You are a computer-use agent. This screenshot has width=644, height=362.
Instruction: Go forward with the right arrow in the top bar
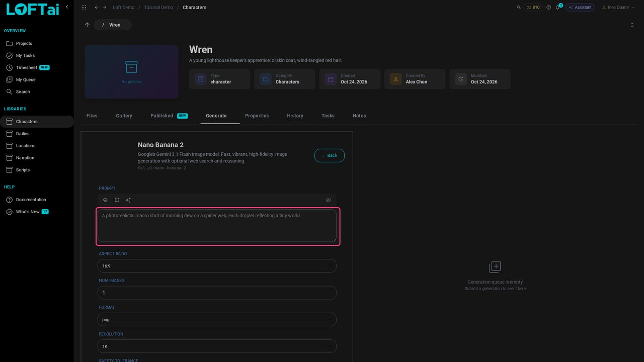[105, 8]
